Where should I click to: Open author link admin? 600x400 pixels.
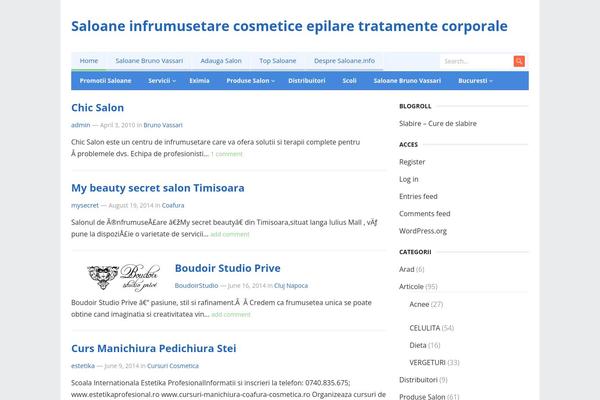click(81, 125)
